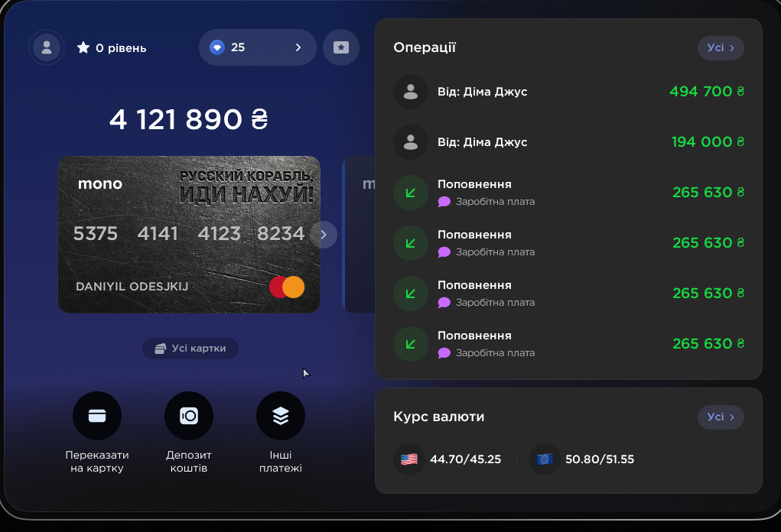This screenshot has width=781, height=532.
Task: Click avatar of 194 000 ₴ transfer
Action: click(x=411, y=142)
